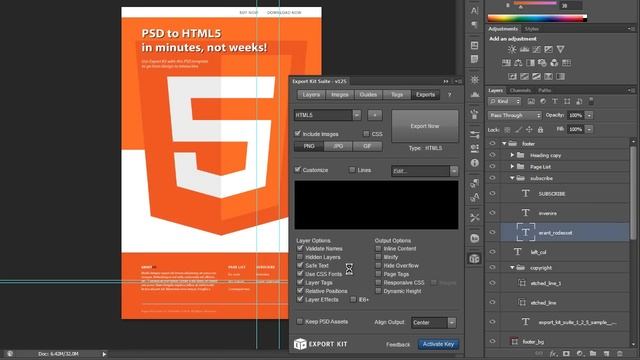Open the Export Kit panel icon in dock
The image size is (640, 360).
[474, 259]
